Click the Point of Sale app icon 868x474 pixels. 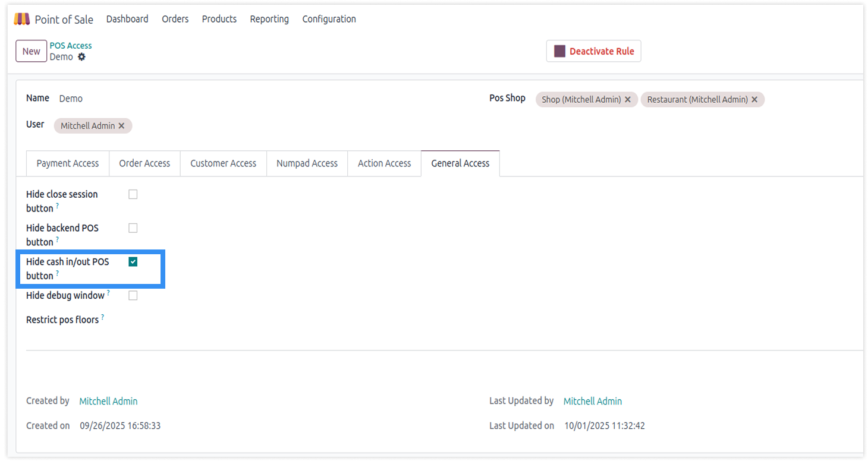point(21,19)
